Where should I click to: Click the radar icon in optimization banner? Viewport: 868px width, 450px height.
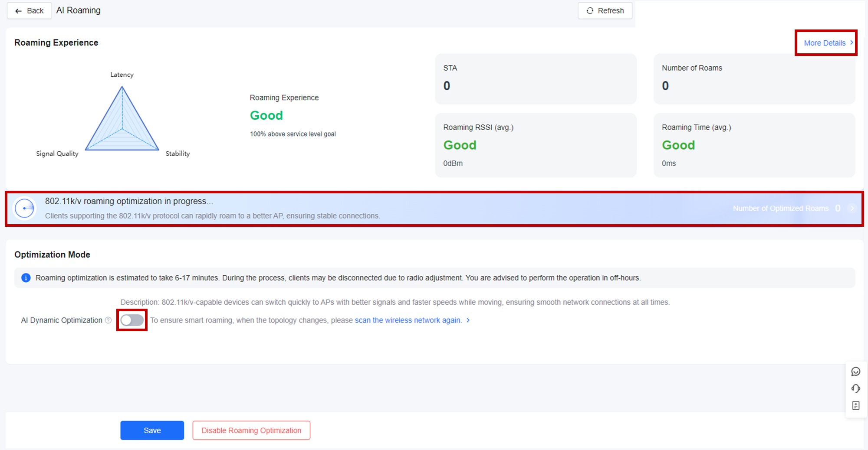[25, 209]
